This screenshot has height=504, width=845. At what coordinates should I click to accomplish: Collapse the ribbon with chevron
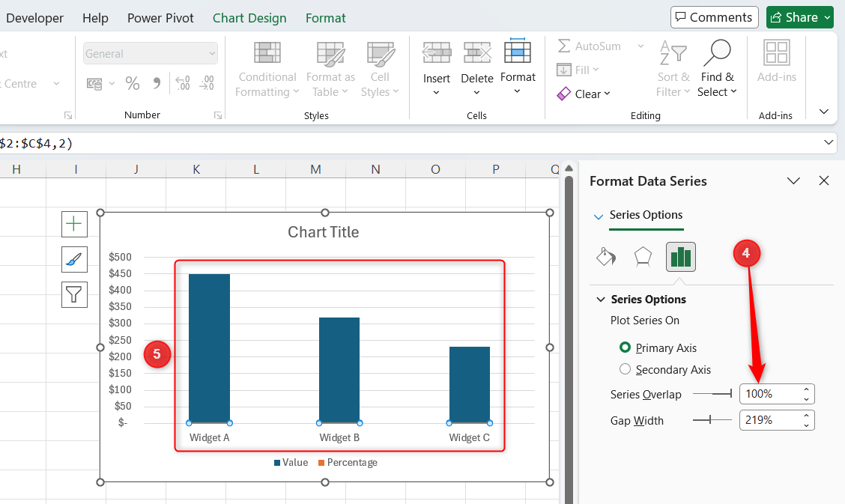[823, 112]
